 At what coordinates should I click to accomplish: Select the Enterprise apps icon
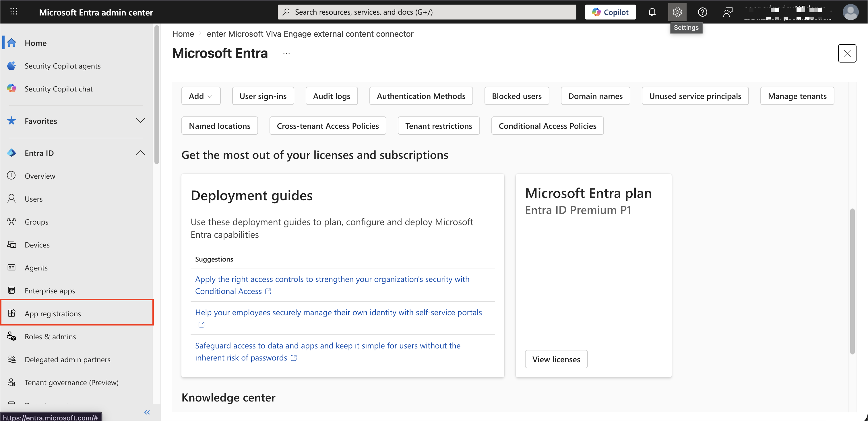11,290
